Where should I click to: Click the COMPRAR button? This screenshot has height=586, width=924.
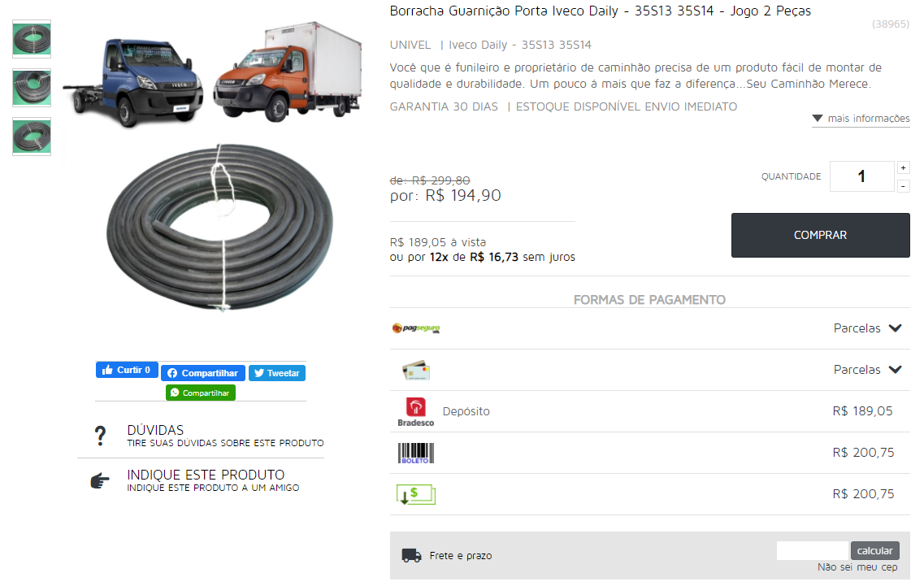820,235
